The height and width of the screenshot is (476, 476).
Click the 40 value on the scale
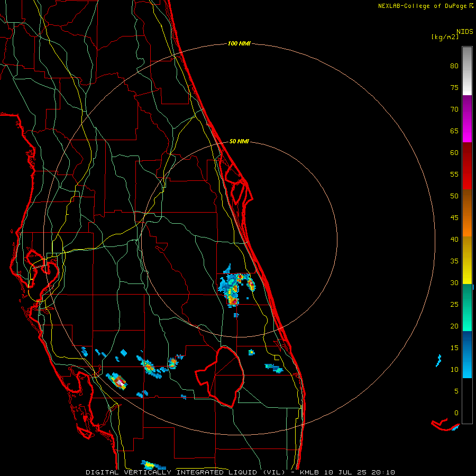pos(454,240)
